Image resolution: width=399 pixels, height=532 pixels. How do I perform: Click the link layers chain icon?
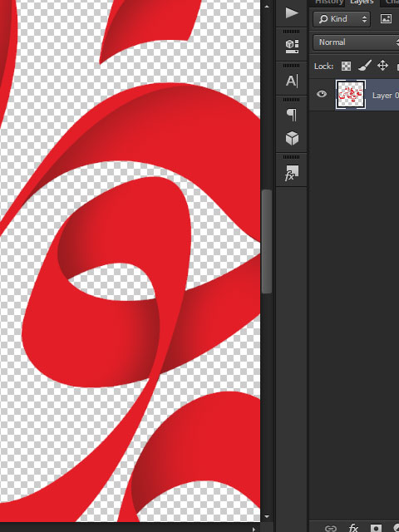pyautogui.click(x=331, y=529)
